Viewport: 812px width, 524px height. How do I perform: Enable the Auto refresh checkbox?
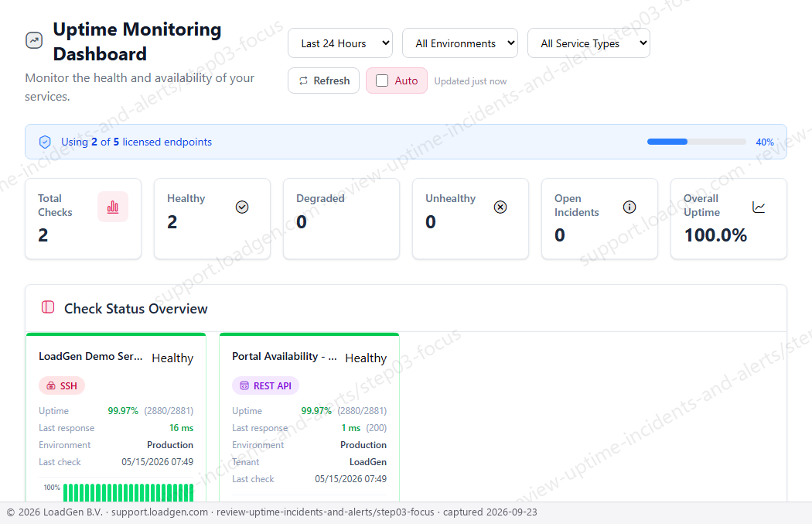(x=382, y=80)
